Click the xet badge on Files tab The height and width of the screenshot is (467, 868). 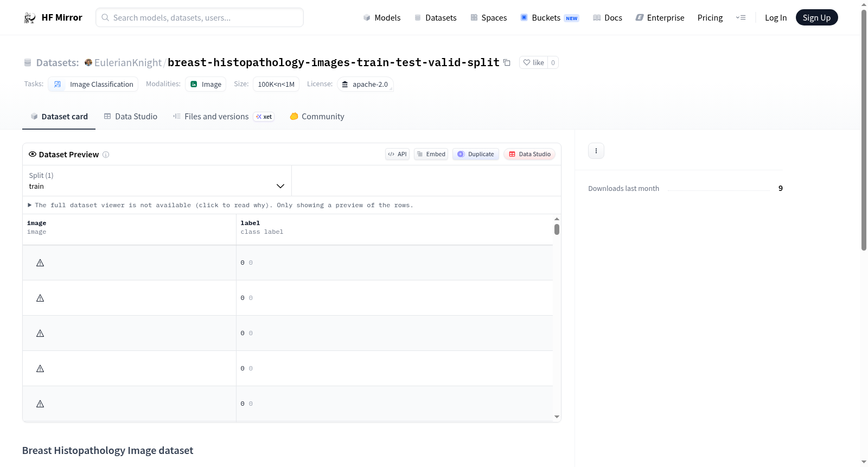tap(264, 117)
